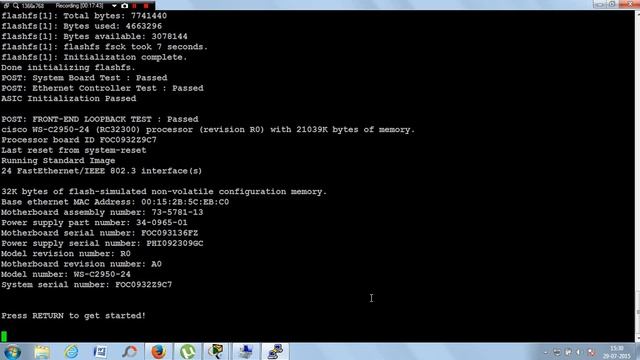Open the network computers taskbar icon
This screenshot has height=360, width=640.
click(x=246, y=351)
